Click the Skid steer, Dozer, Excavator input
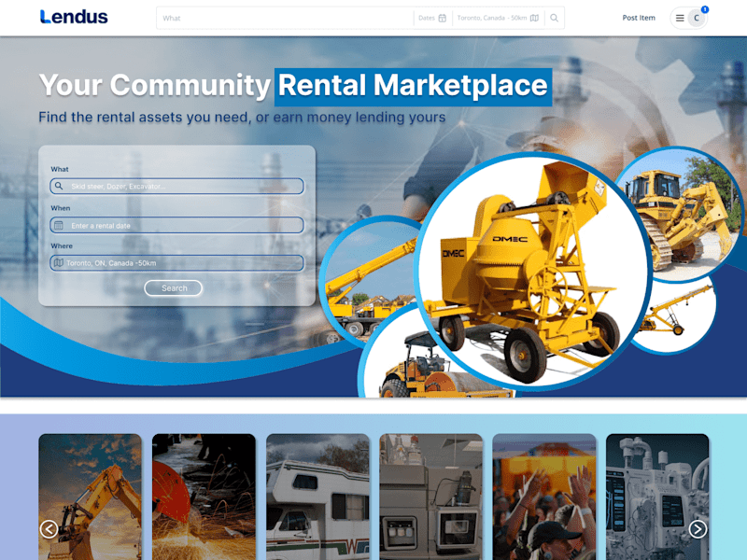This screenshot has width=747, height=560. [x=176, y=186]
